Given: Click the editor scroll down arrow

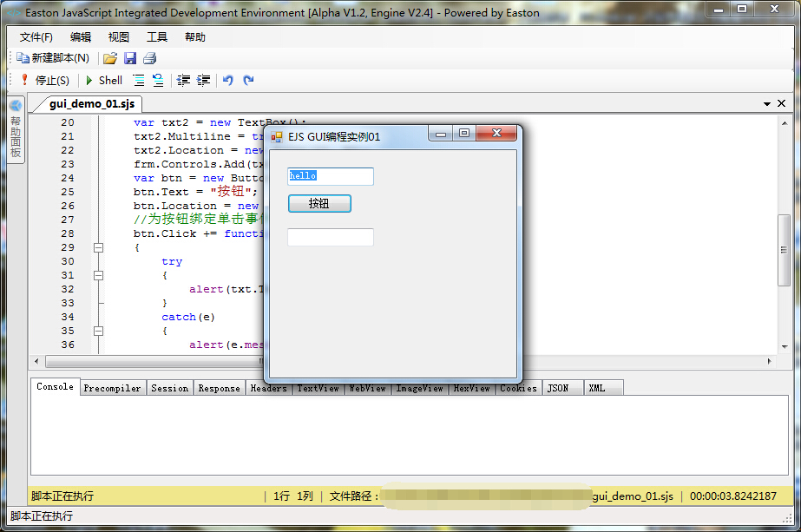Looking at the screenshot, I should [785, 346].
